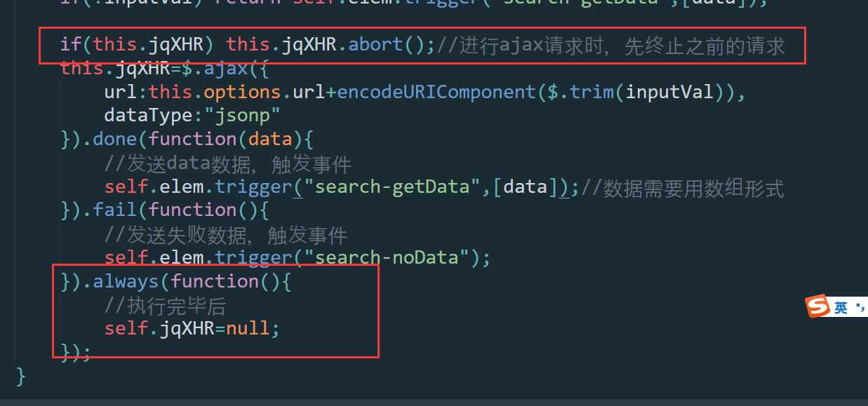868x406 pixels.
Task: Click the dataType property key
Action: pyautogui.click(x=148, y=115)
